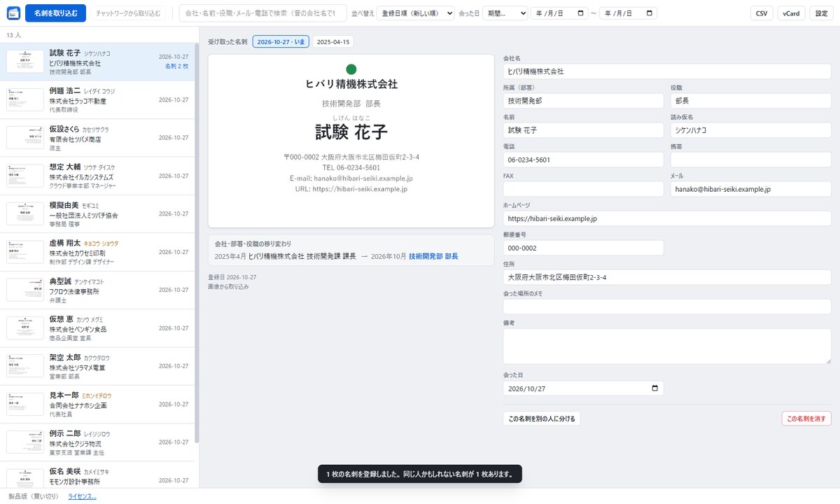Open thumbnail of 模擬由美's card

[x=25, y=213]
